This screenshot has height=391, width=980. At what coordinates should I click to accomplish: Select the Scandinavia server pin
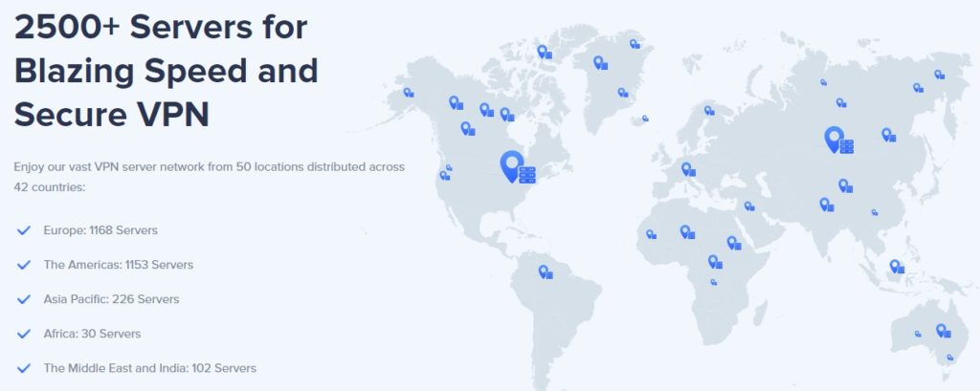coord(709,111)
